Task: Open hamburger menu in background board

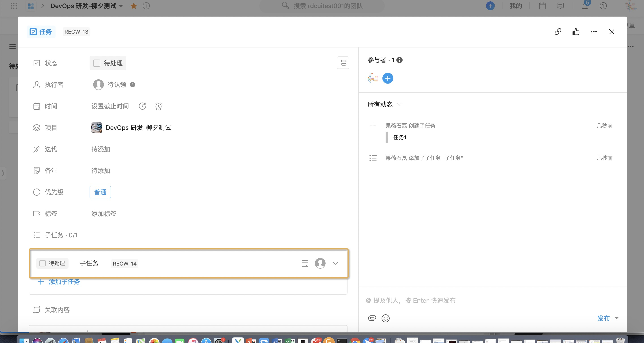Action: [12, 47]
